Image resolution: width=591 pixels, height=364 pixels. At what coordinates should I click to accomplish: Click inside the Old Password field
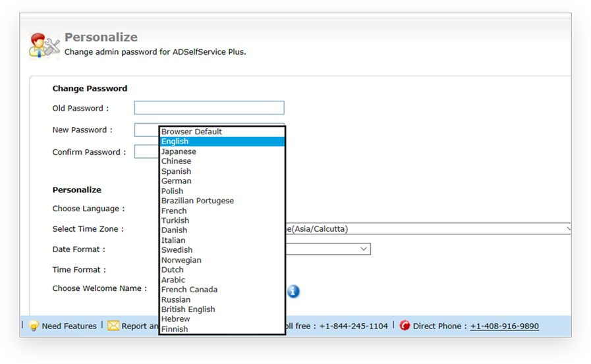point(209,108)
